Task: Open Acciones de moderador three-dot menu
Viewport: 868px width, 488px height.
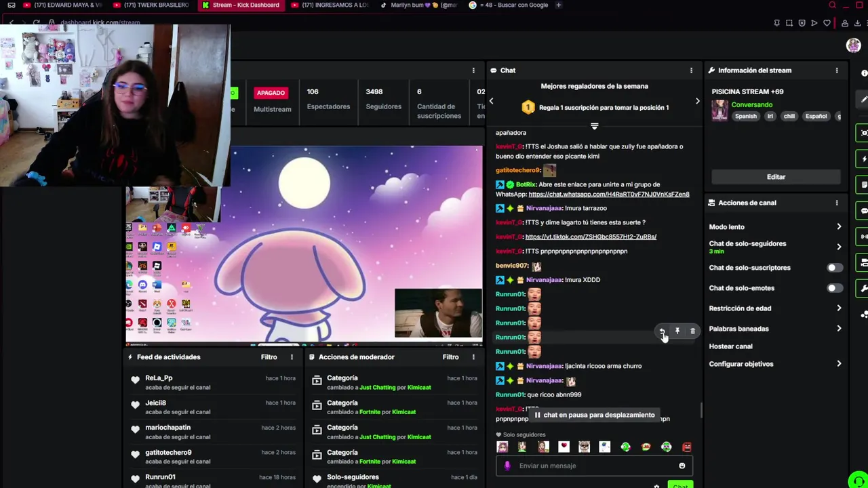Action: point(473,357)
